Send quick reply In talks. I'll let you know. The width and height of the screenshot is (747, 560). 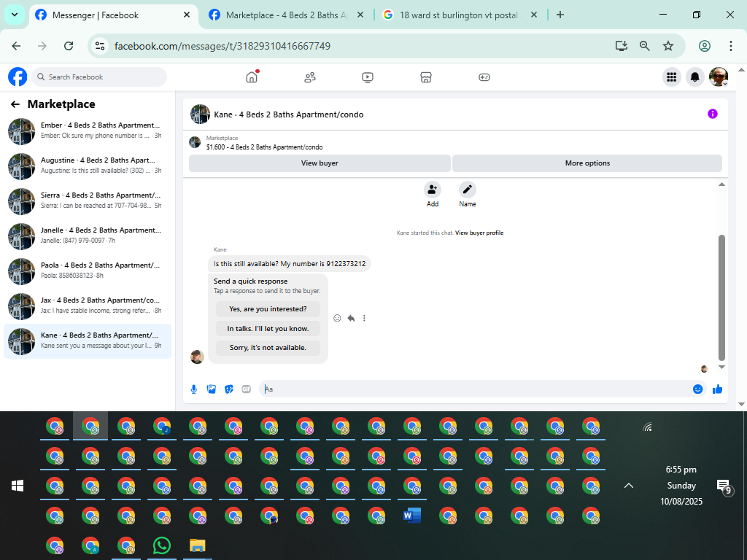pos(268,329)
